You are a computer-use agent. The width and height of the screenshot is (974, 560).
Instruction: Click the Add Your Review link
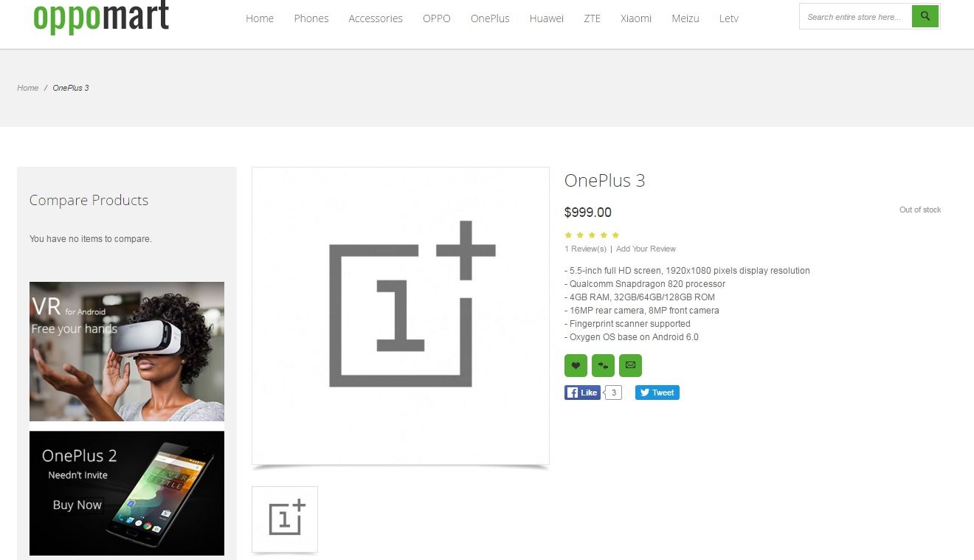click(x=646, y=249)
